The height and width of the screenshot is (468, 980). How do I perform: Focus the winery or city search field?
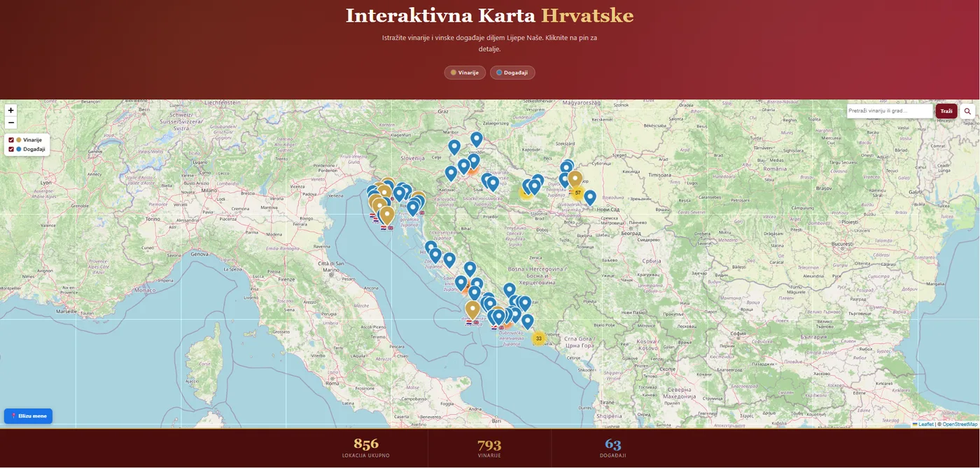click(890, 111)
